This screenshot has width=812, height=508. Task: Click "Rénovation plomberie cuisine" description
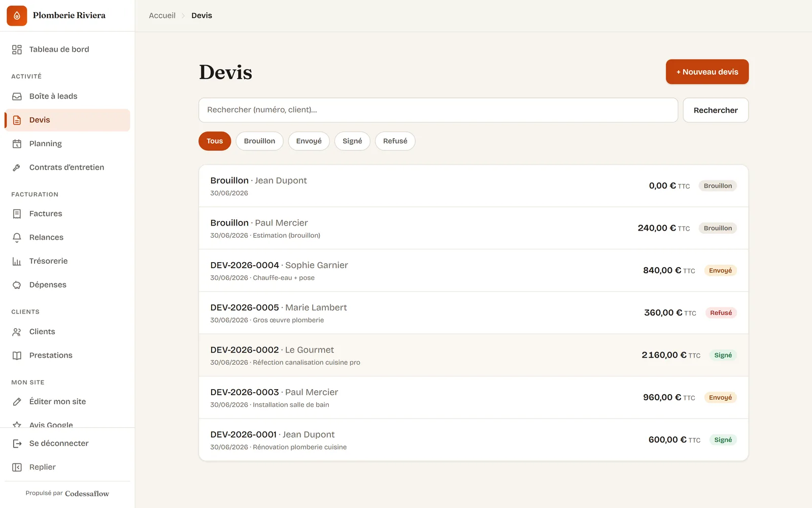[299, 447]
